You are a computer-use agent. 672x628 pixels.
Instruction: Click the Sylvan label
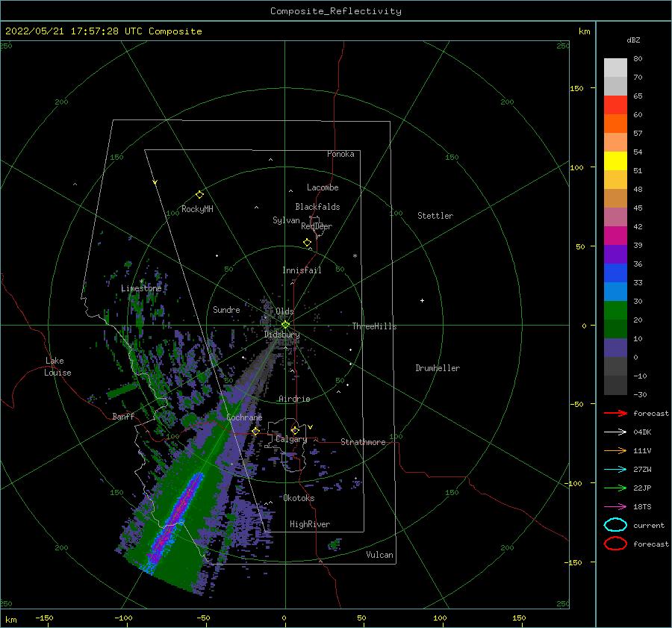click(x=286, y=220)
